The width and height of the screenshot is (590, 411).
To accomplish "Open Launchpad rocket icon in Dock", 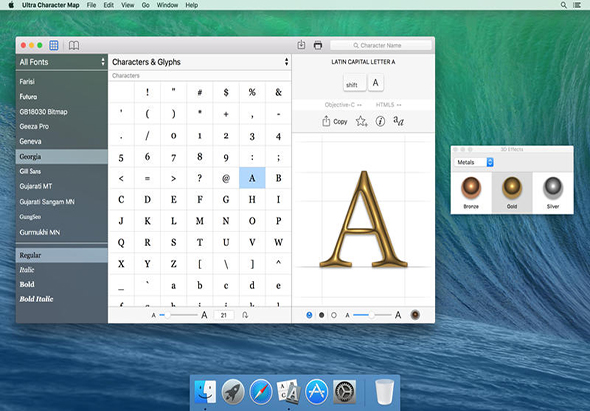I will click(233, 391).
